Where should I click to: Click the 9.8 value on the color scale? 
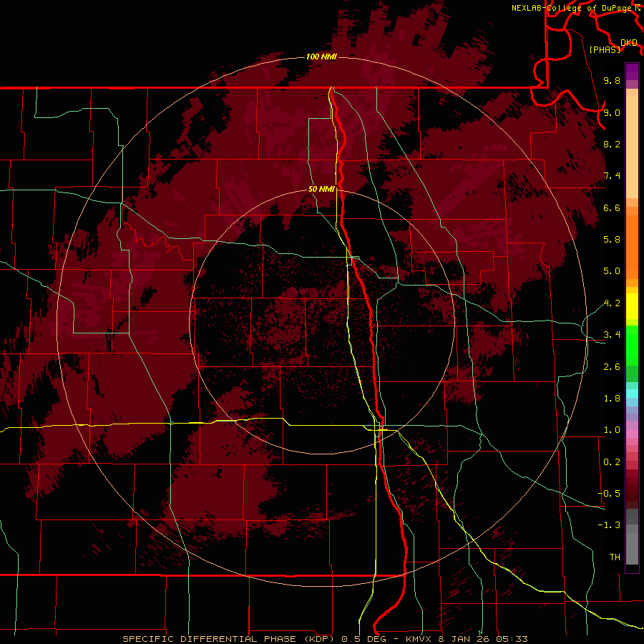click(612, 80)
